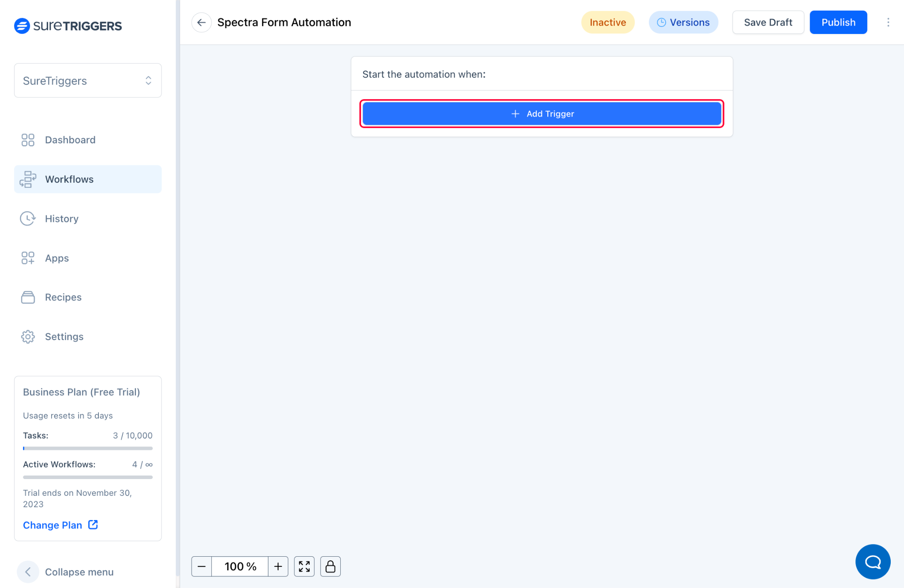Open the Dashboard from the sidebar
This screenshot has height=588, width=904.
click(x=70, y=140)
